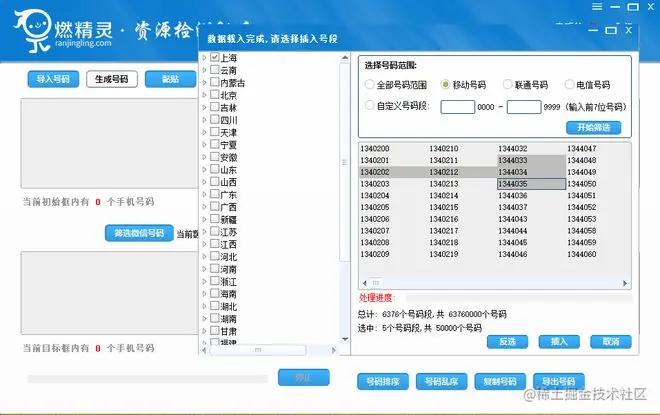The height and width of the screenshot is (415, 660).
Task: Select the 联通号码 radio option
Action: [x=508, y=84]
